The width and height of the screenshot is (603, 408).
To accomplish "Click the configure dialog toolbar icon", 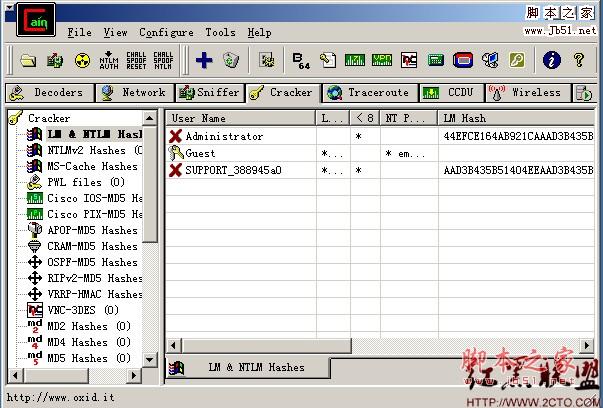I will 267,60.
